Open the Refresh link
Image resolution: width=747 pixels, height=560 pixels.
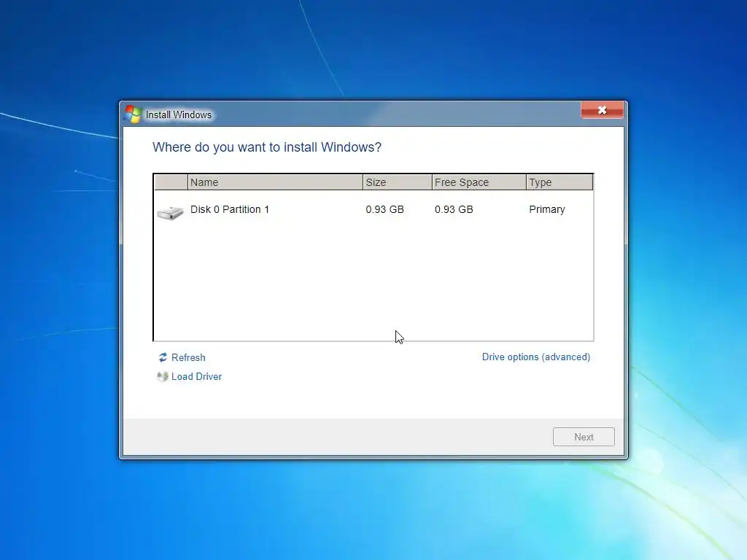pyautogui.click(x=188, y=357)
